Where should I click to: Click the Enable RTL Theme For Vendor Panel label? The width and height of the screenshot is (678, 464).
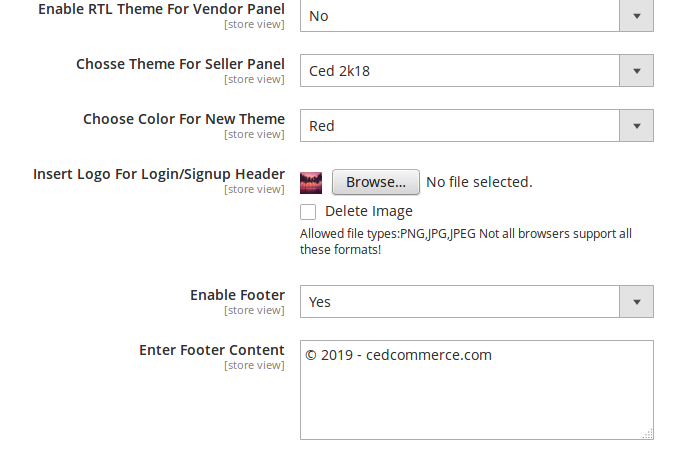(x=161, y=9)
